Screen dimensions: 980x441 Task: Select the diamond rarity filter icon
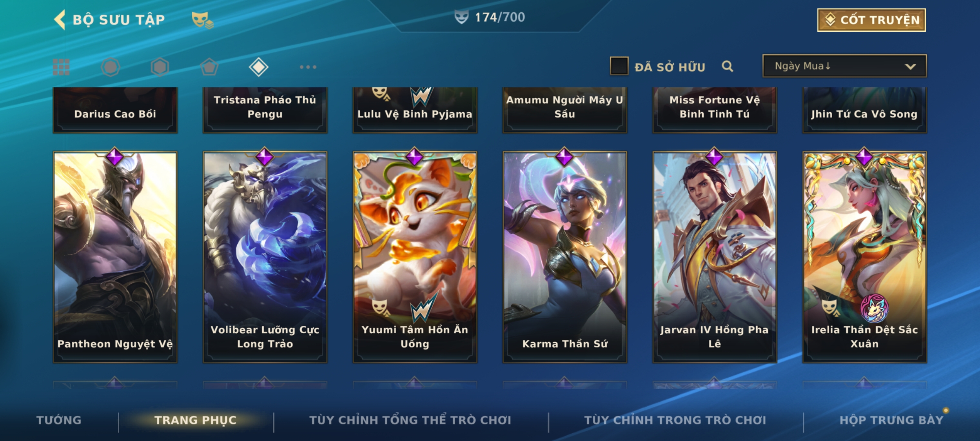[x=258, y=67]
